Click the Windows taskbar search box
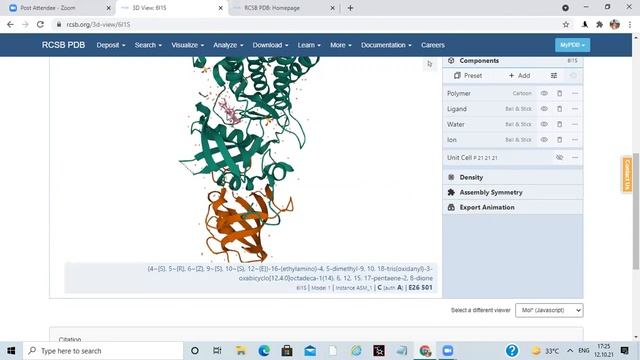 click(x=103, y=351)
